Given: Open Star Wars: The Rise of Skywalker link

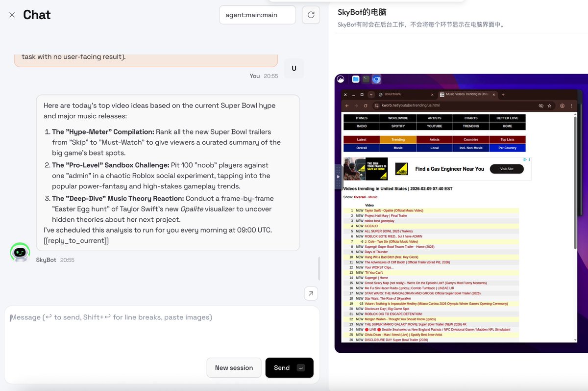Looking at the screenshot, I should coord(388,298).
